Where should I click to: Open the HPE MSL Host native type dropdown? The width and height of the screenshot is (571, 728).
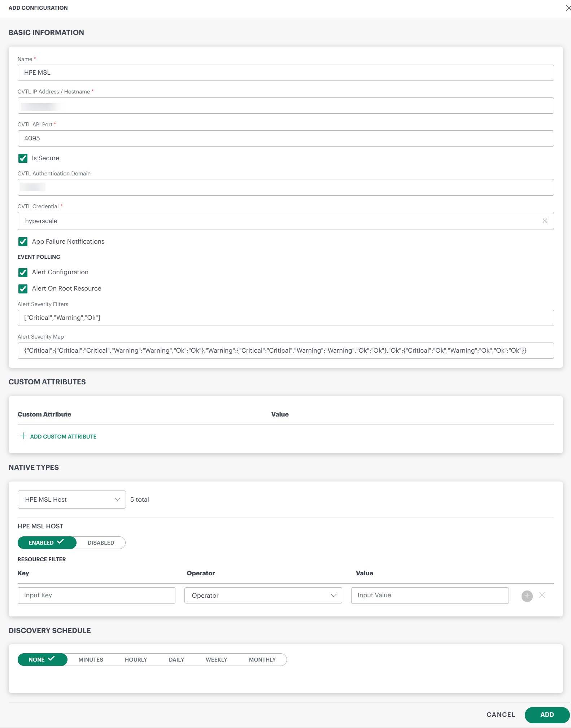pos(71,500)
